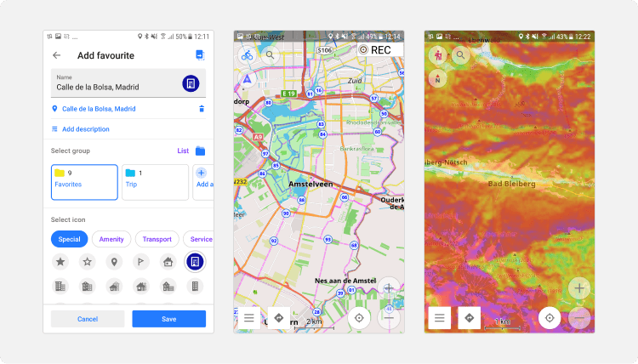Open the group List selector
The height and width of the screenshot is (364, 638).
(x=183, y=151)
